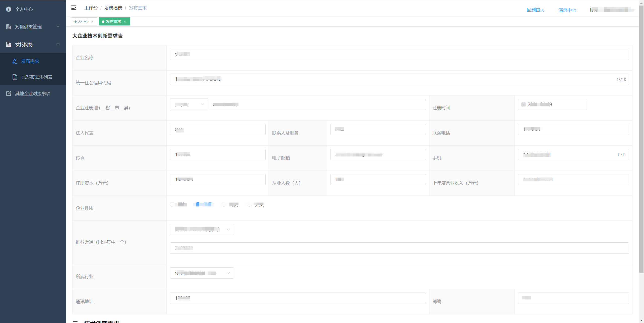Click the 已发布需求列表 document icon
The width and height of the screenshot is (644, 323).
click(15, 77)
